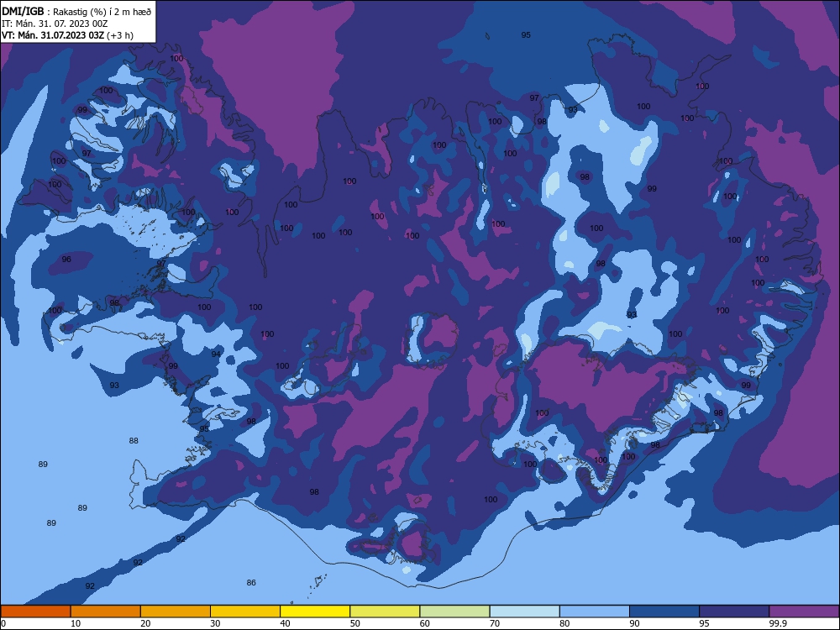Click the orange 10–20 legend swatch

click(106, 612)
